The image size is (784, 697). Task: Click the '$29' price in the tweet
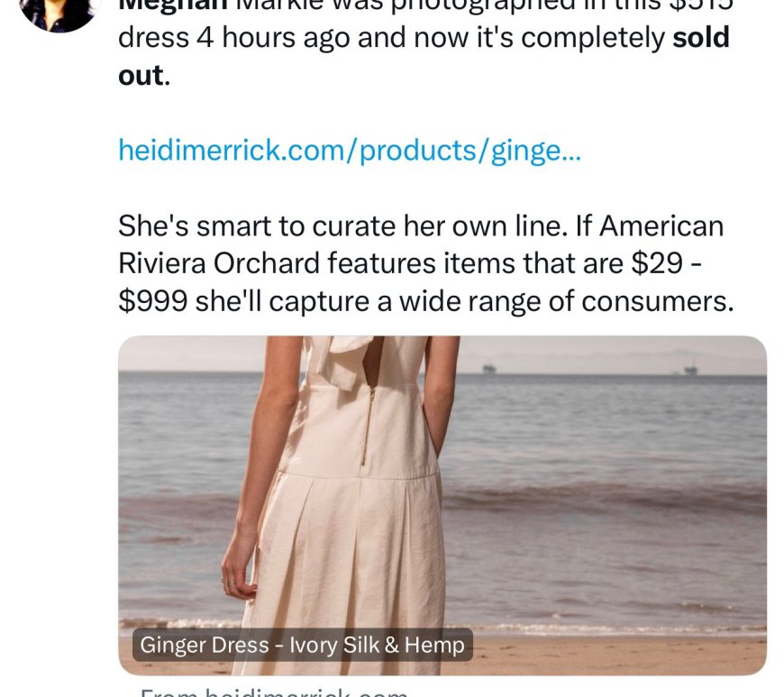pyautogui.click(x=652, y=262)
